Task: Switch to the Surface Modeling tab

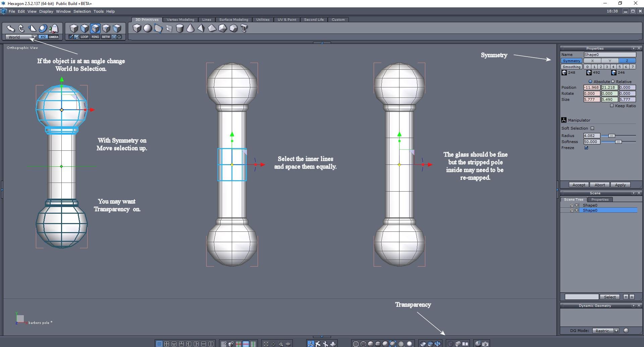Action: (234, 19)
